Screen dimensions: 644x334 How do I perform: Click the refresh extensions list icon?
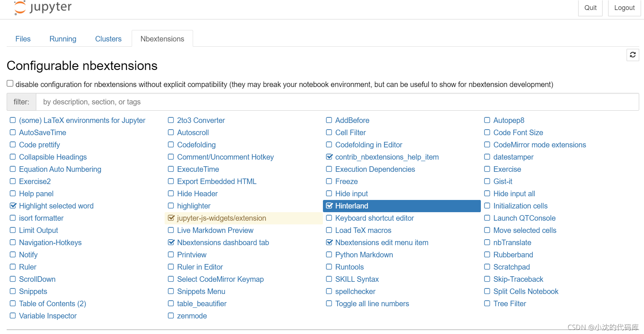[633, 55]
